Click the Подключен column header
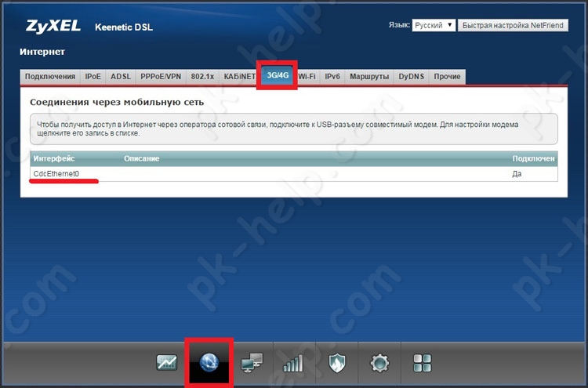 [x=533, y=158]
